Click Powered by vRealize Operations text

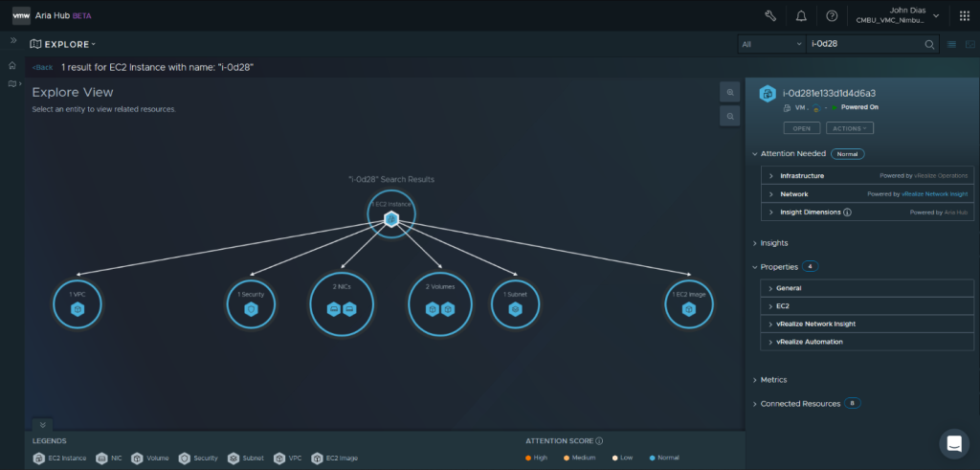pos(924,175)
